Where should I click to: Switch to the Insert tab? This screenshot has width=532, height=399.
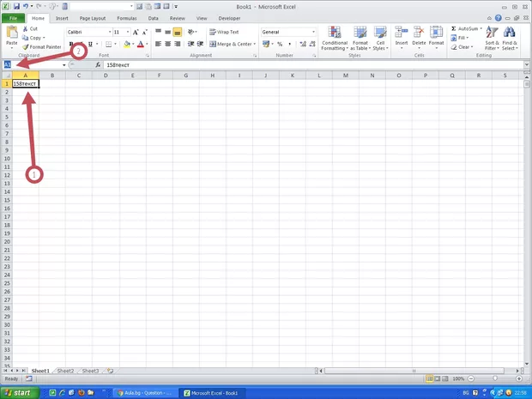(62, 18)
